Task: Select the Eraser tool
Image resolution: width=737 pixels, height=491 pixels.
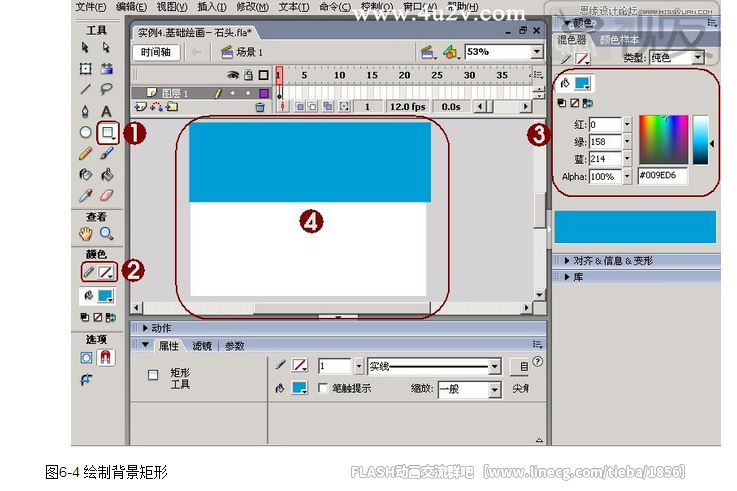Action: tap(107, 195)
